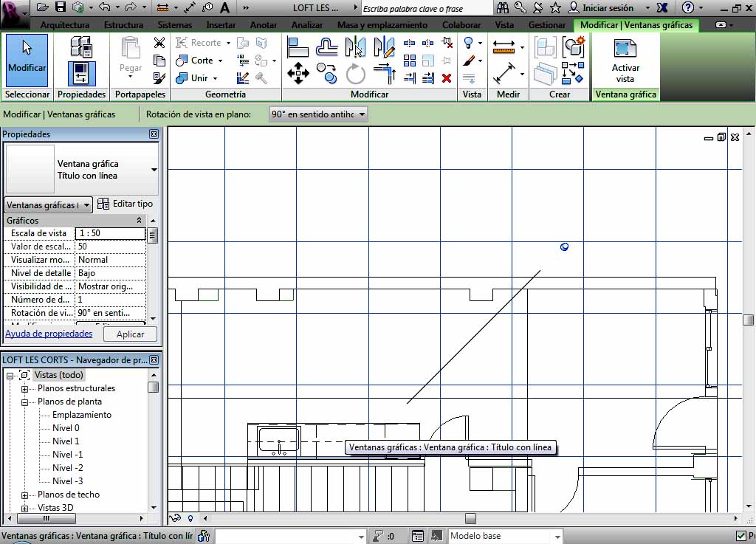This screenshot has width=756, height=544.
Task: Collapse the Planos de planta node
Action: [x=24, y=402]
